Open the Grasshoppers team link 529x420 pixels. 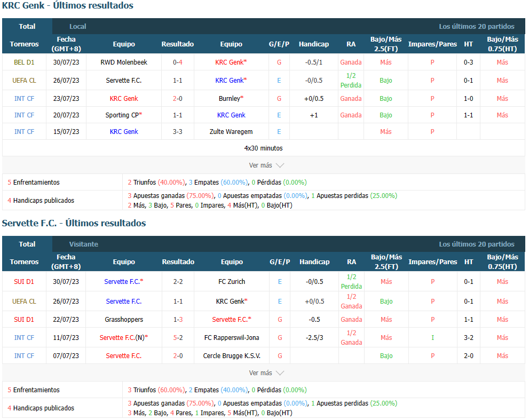(124, 319)
